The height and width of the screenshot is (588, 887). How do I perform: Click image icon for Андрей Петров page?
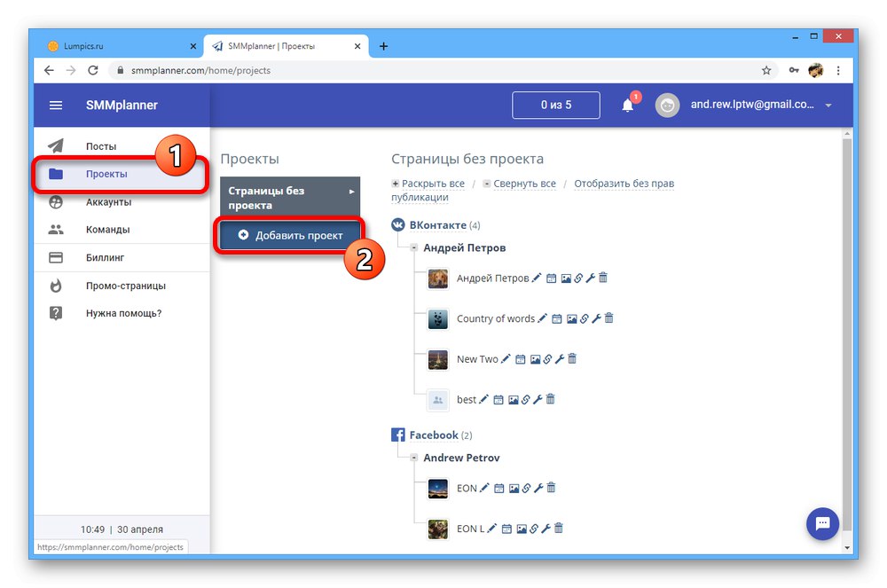[x=566, y=278]
